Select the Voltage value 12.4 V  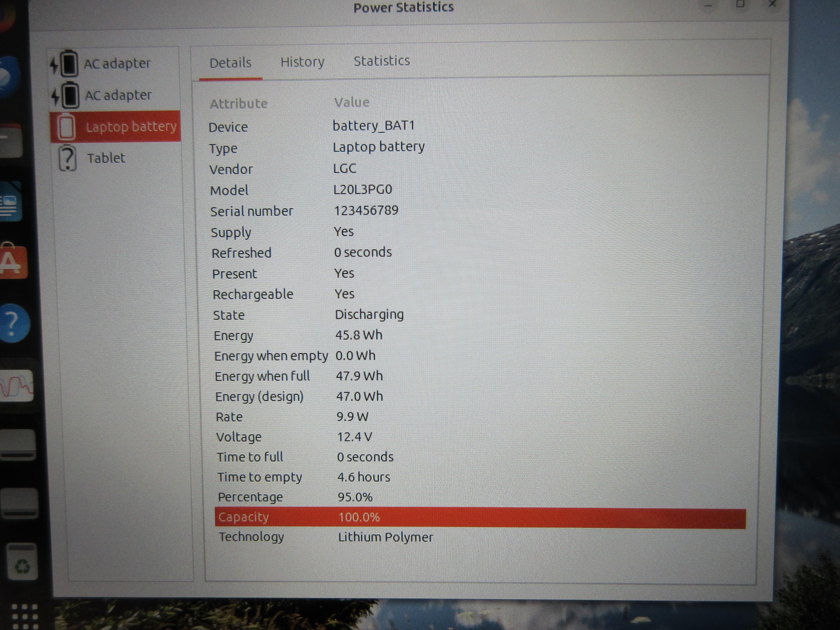click(355, 437)
